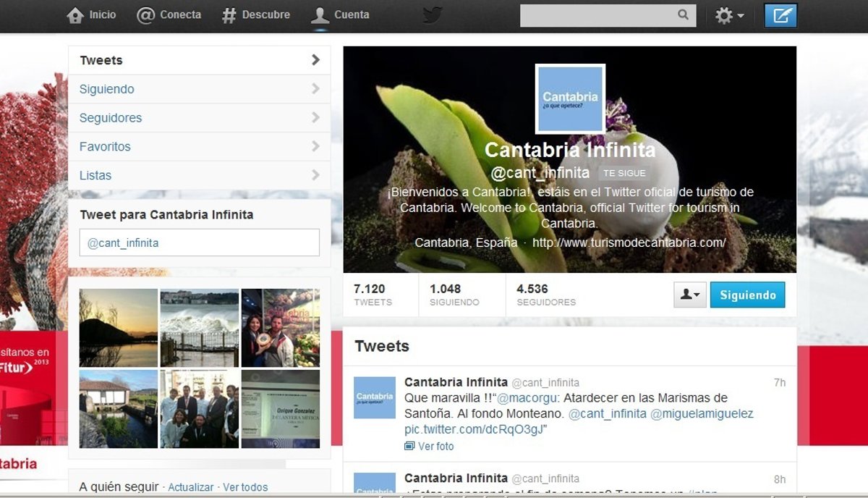Click the Descubre hashtag icon
Viewport: 868px width, 498px height.
(229, 15)
